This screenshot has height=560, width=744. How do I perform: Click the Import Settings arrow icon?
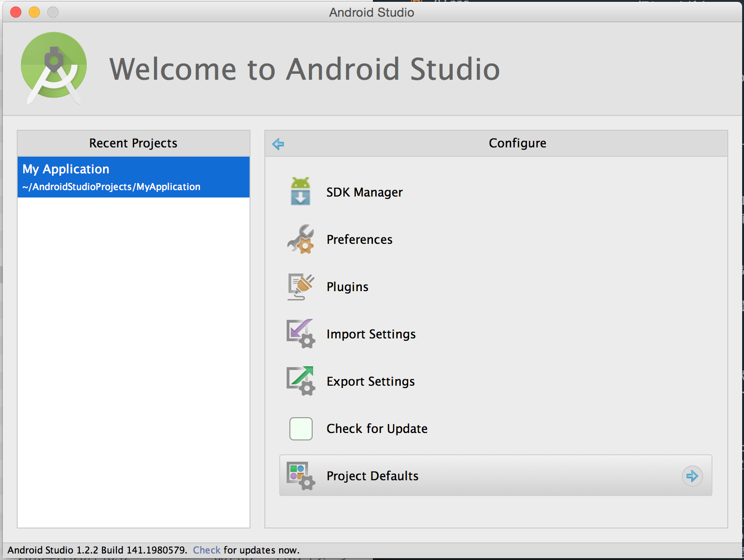point(301,334)
